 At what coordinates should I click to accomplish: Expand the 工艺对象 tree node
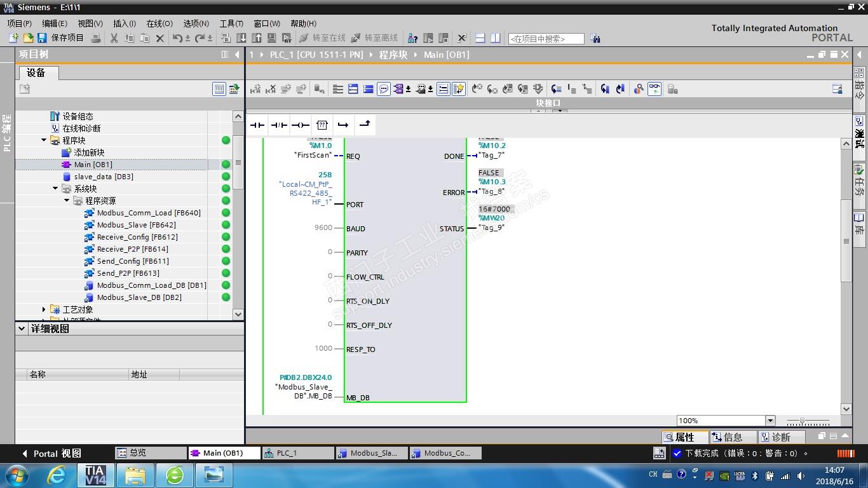44,309
